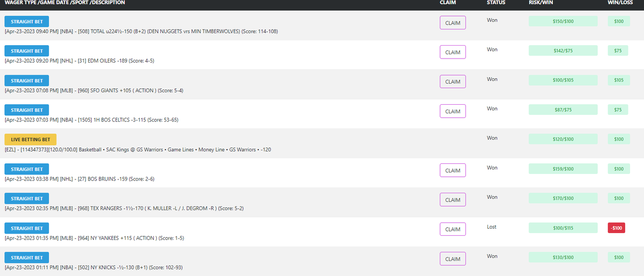Click the $142/$75 risk/win value
Image resolution: width=644 pixels, height=276 pixels.
point(563,51)
